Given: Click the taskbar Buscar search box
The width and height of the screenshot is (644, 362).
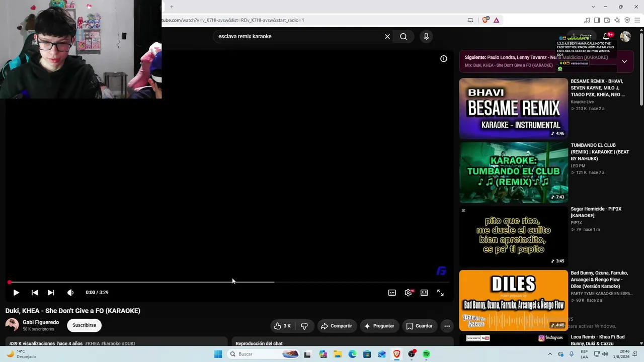Looking at the screenshot, I should tap(264, 354).
